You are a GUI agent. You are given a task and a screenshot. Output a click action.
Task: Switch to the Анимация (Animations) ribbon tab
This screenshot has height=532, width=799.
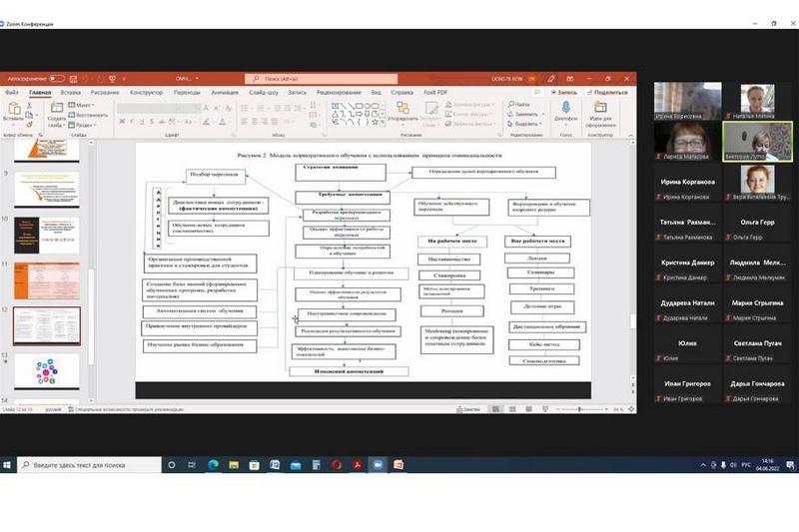(x=225, y=92)
